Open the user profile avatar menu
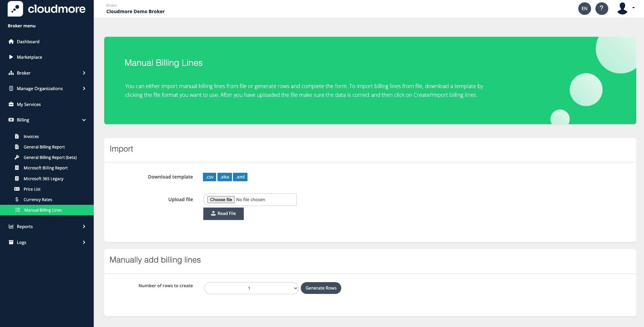The height and width of the screenshot is (327, 644). click(x=623, y=8)
